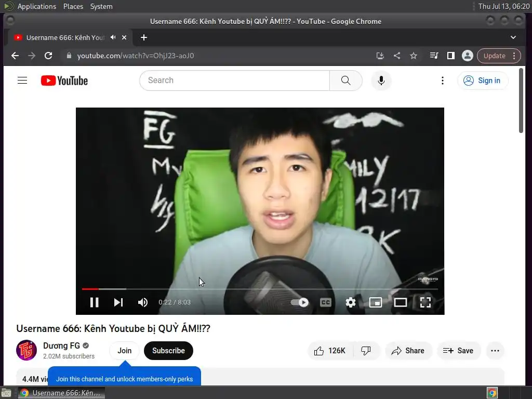Click the 2.02M subscribers text
Viewport: 532px width, 399px height.
tap(69, 356)
